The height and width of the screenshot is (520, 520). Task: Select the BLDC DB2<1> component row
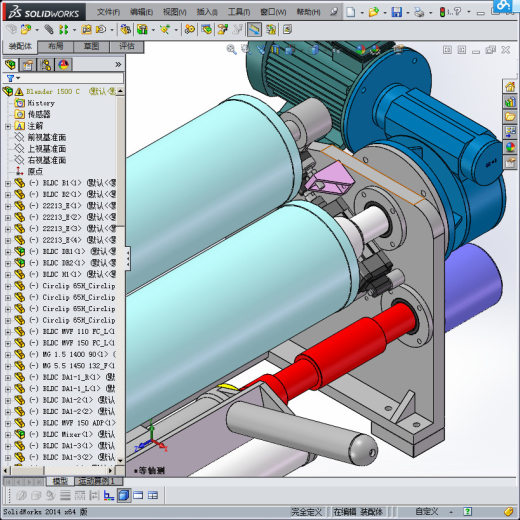(65, 263)
